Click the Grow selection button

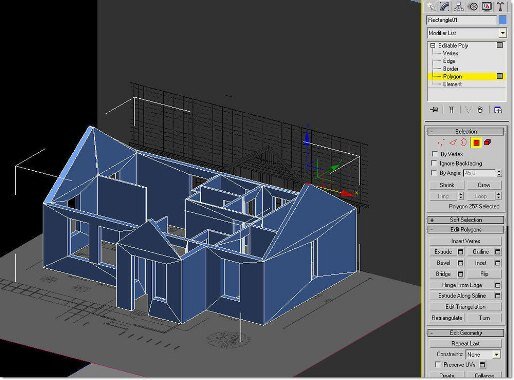484,185
